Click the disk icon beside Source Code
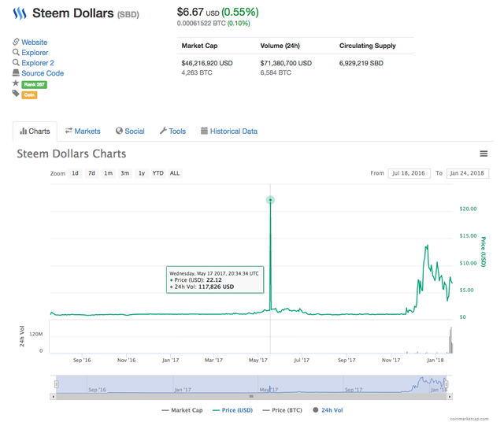Viewport: 504px width, 422px height. point(16,72)
